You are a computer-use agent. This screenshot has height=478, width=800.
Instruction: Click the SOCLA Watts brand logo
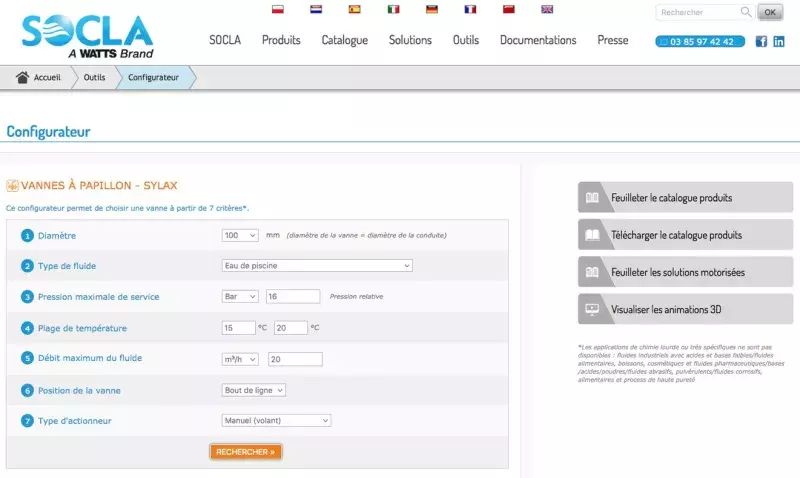pos(88,36)
